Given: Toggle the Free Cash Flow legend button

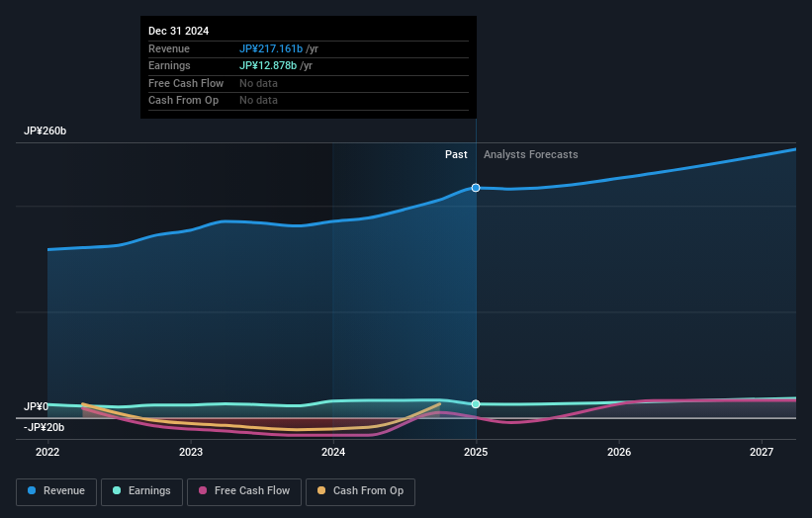Looking at the screenshot, I should coord(244,491).
